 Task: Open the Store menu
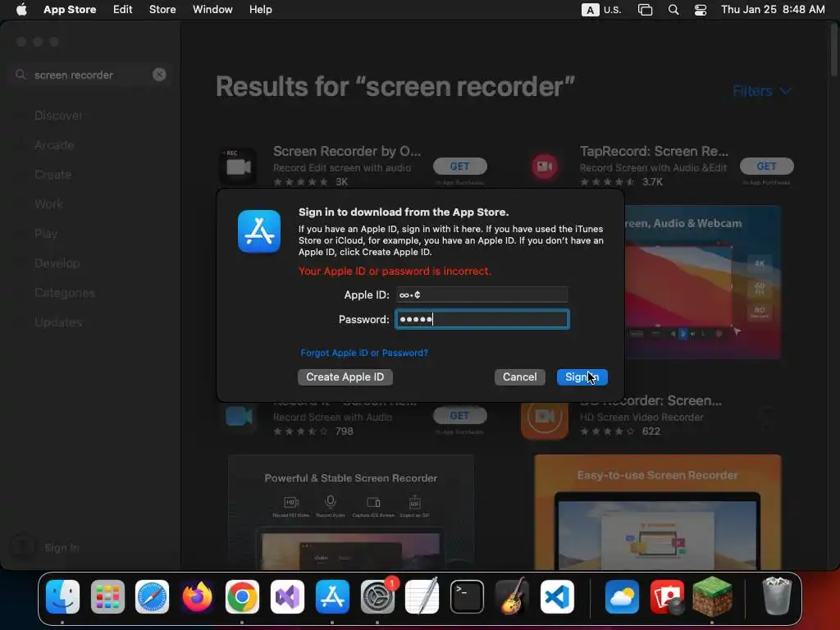tap(162, 10)
